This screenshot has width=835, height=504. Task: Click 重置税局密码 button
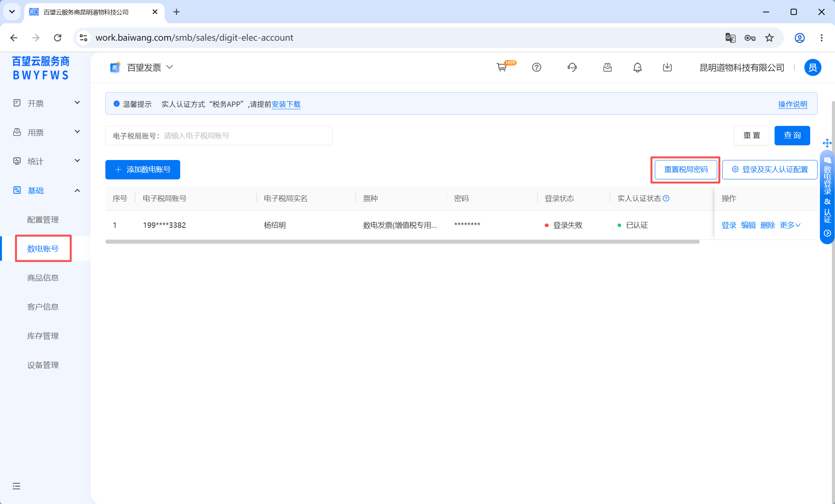click(x=686, y=170)
